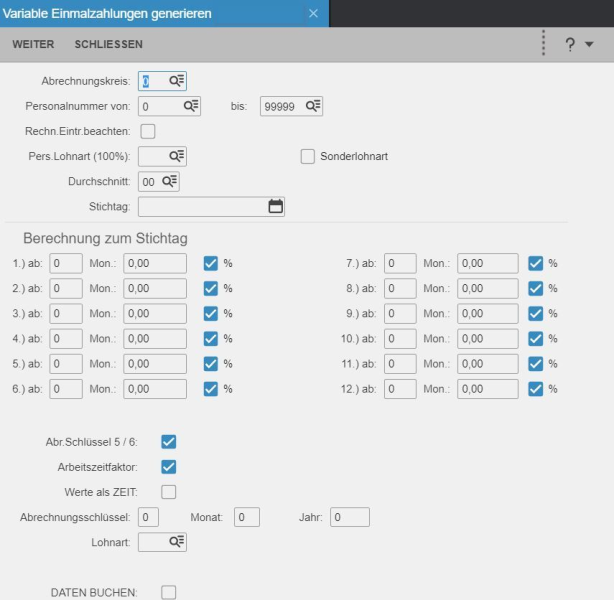Viewport: 614px width, 600px height.
Task: Click the Mon. value field in row 5.)
Action: (155, 364)
